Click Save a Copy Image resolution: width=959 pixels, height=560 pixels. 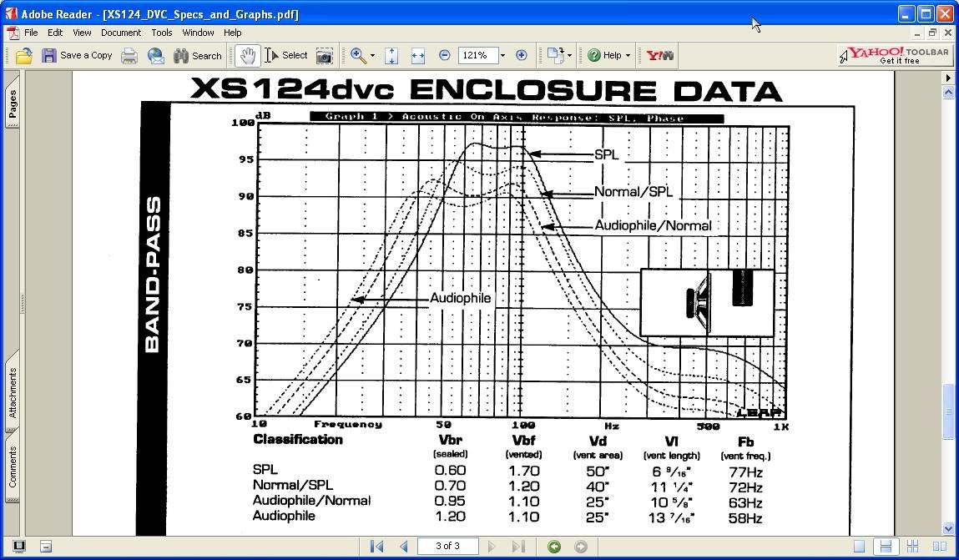pyautogui.click(x=78, y=55)
